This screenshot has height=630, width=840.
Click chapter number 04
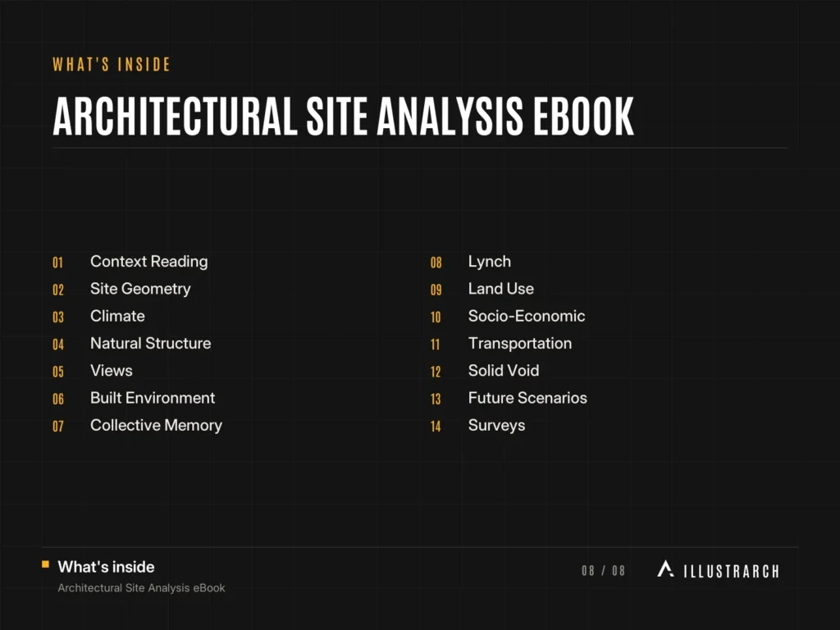point(58,345)
